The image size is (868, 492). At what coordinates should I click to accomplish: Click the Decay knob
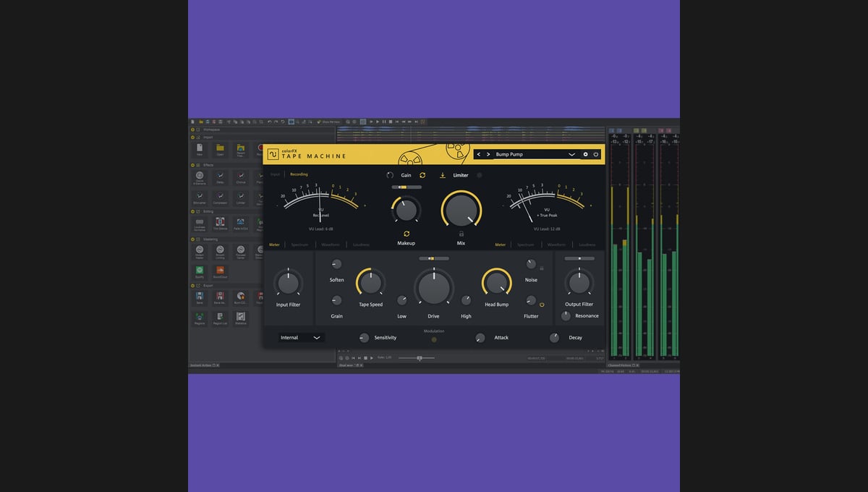pos(554,338)
